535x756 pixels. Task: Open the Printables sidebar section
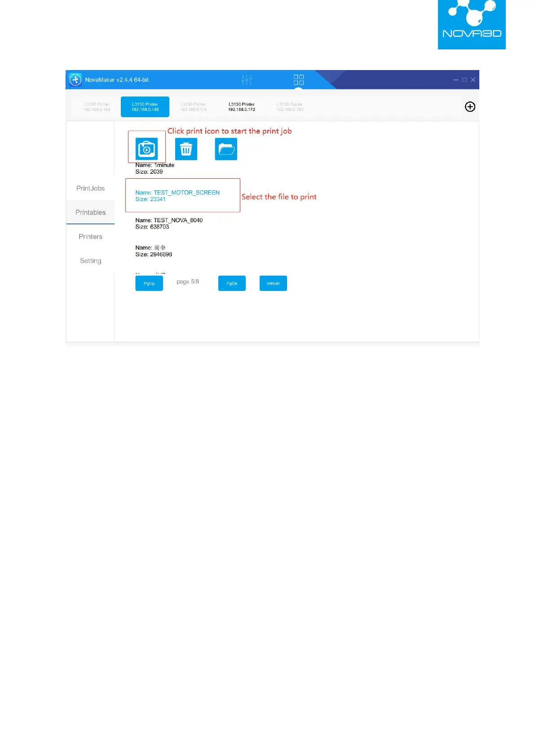pyautogui.click(x=90, y=212)
